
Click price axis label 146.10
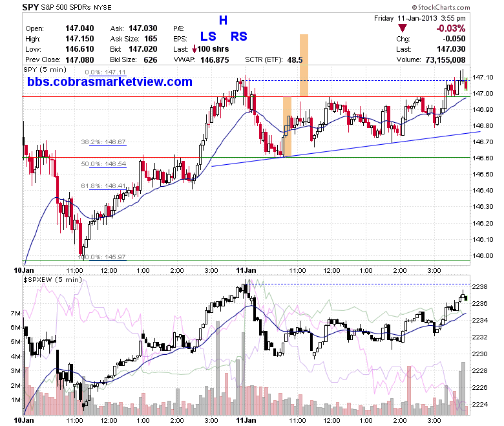(483, 239)
